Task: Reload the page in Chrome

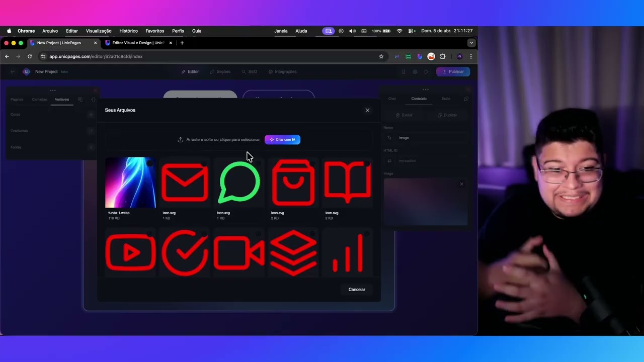Action: [30, 56]
